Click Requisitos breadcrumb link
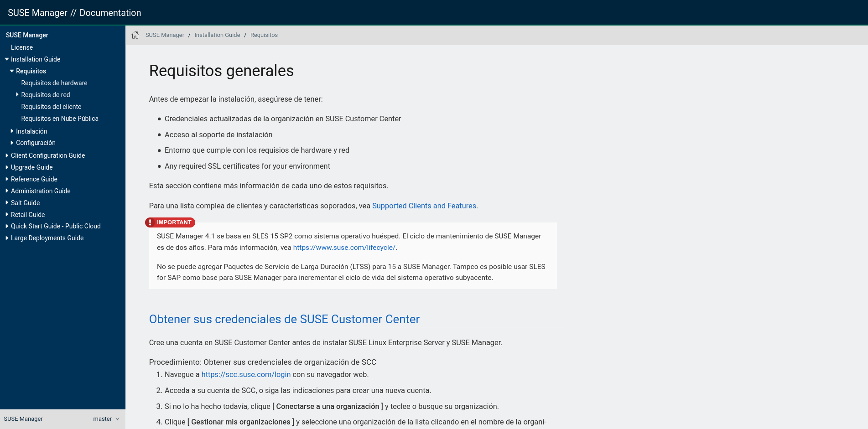The height and width of the screenshot is (429, 868). click(264, 35)
